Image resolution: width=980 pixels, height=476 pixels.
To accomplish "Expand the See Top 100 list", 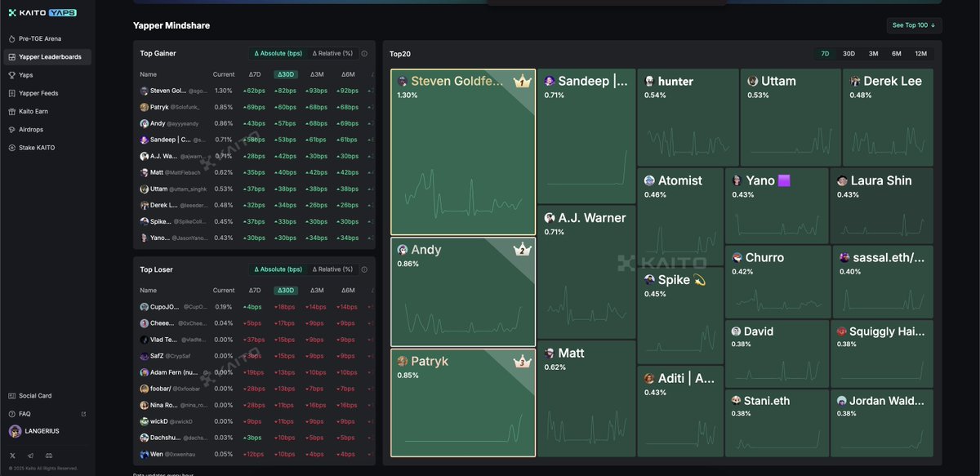I will (x=914, y=25).
